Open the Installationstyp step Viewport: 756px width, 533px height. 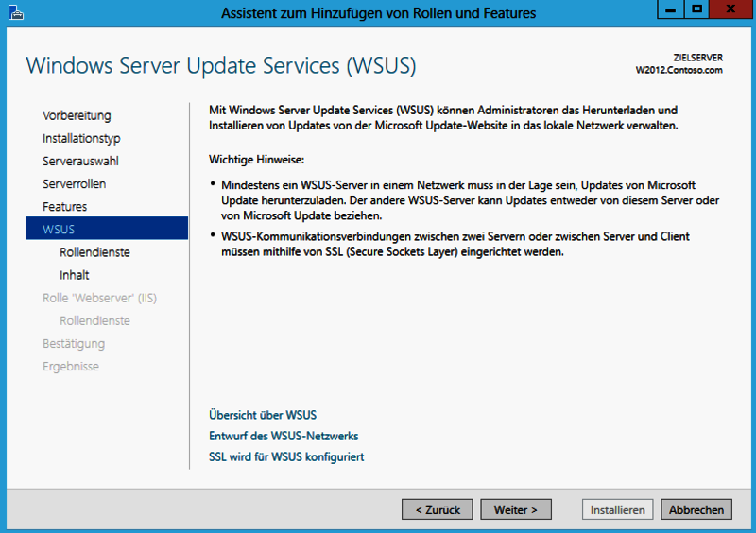[81, 138]
